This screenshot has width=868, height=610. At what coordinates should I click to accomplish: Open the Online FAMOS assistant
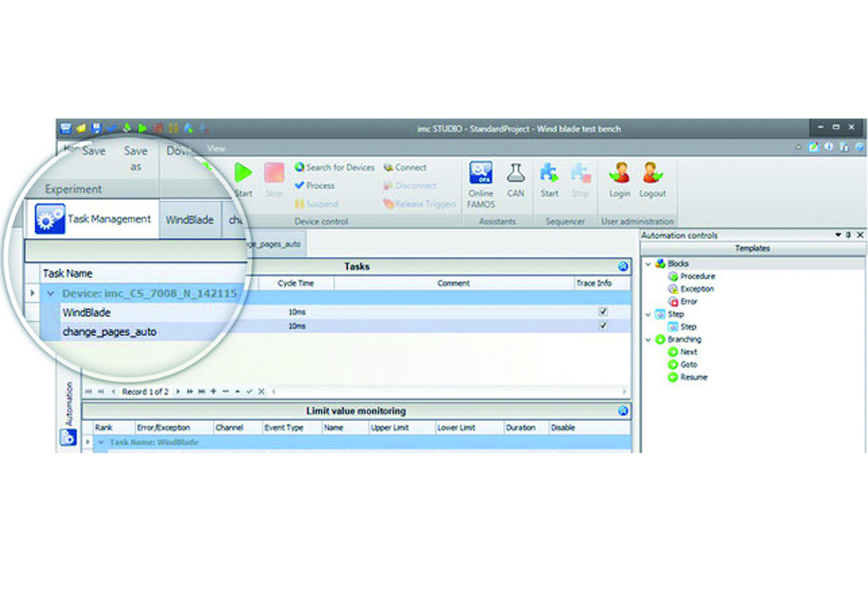pos(481,184)
